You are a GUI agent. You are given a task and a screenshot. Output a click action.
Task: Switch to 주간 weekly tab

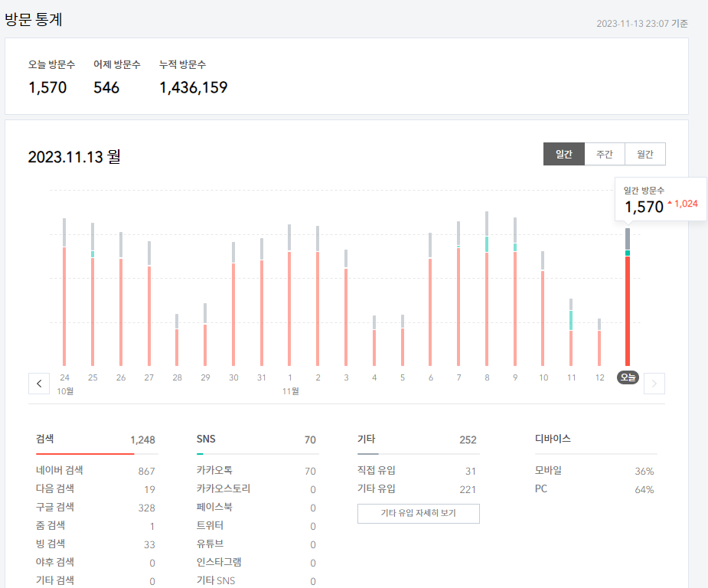click(x=605, y=154)
